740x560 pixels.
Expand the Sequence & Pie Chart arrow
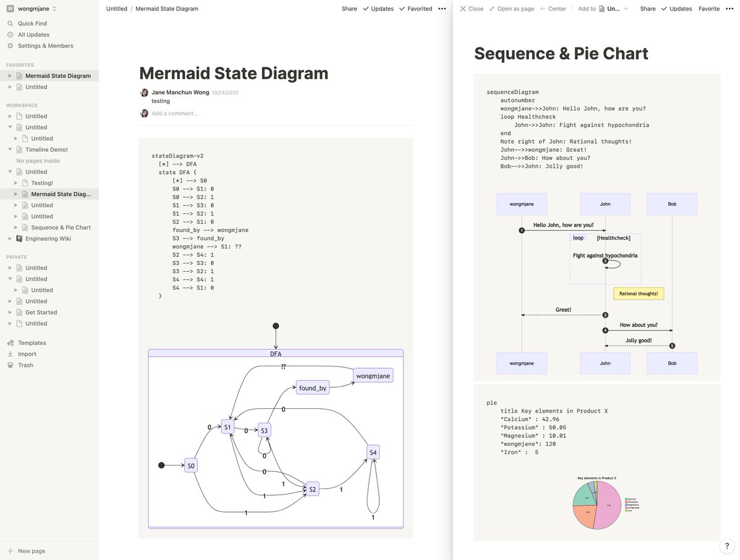coord(16,228)
